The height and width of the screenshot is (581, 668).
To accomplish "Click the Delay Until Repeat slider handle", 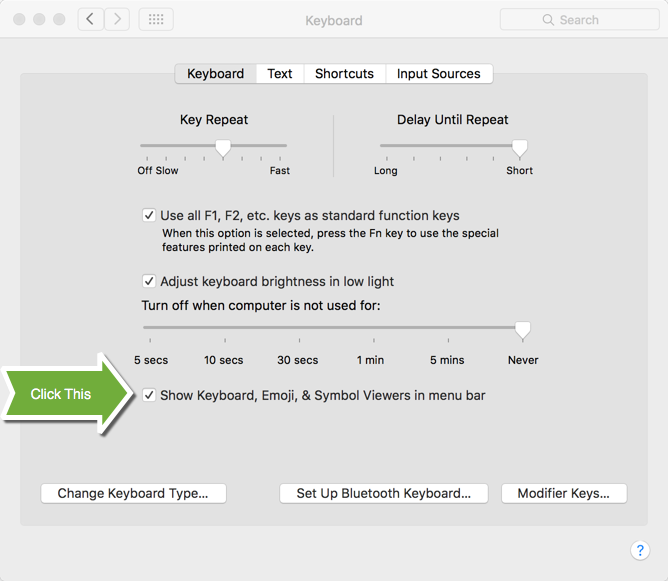I will tap(519, 148).
